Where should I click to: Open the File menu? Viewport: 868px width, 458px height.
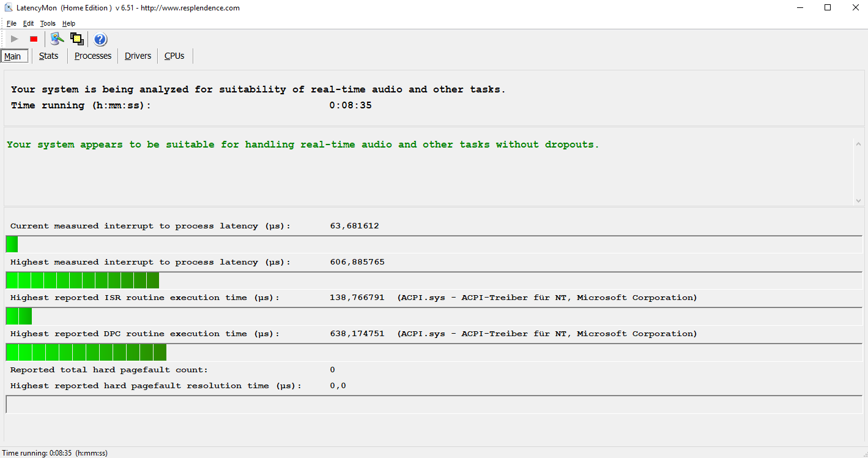point(12,23)
